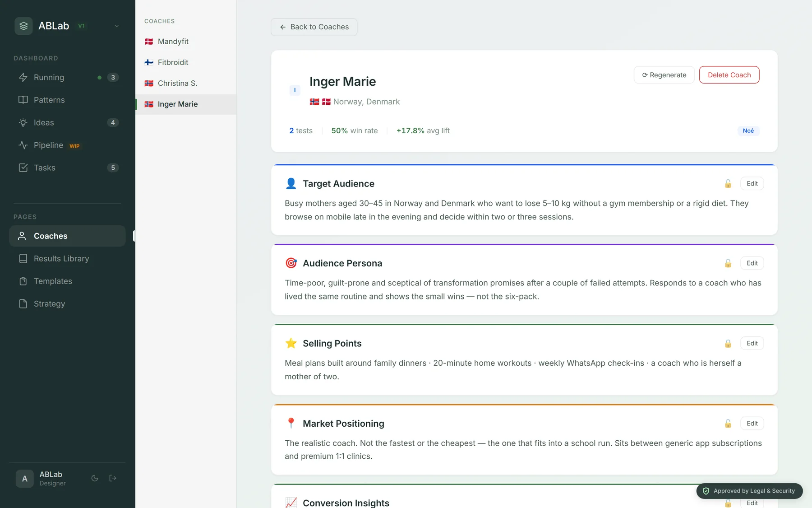Toggle the Audience Persona lock

click(x=728, y=263)
